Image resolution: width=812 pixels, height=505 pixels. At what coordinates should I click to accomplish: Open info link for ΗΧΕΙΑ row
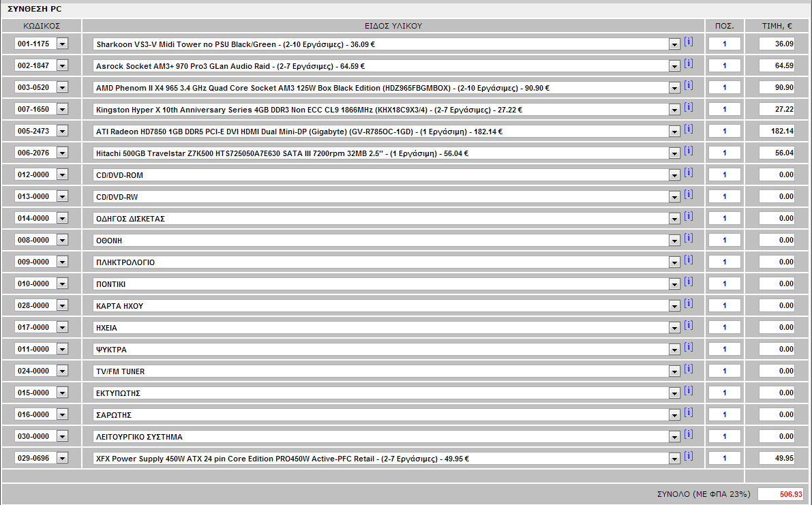click(x=688, y=324)
